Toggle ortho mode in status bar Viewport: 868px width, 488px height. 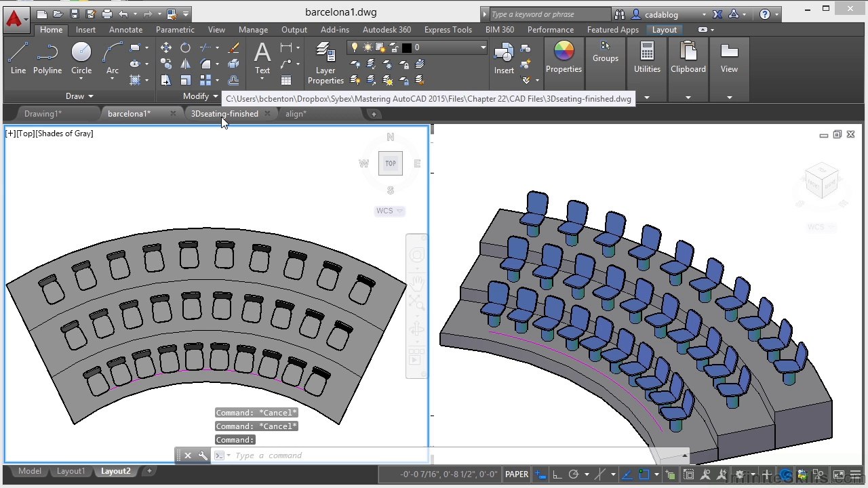point(557,474)
